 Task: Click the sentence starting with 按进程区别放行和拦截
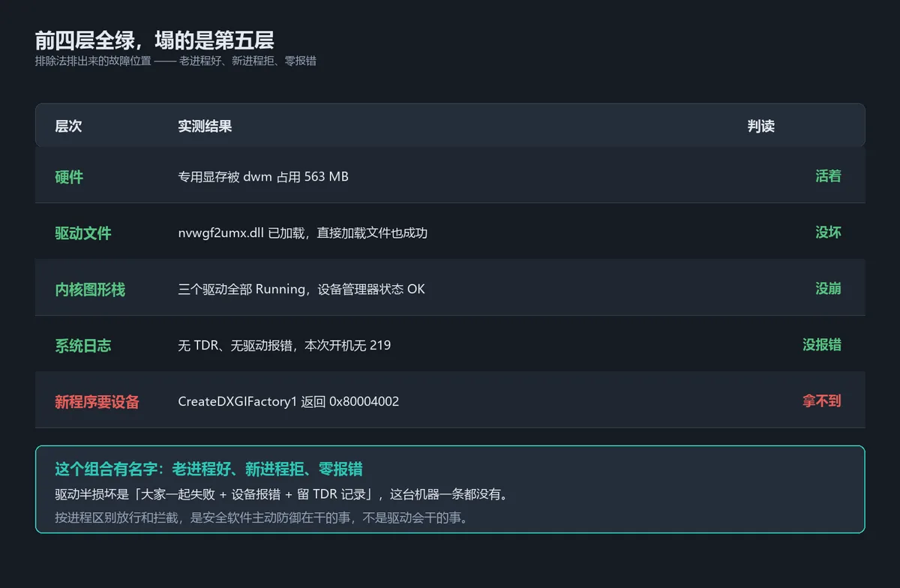tap(261, 518)
